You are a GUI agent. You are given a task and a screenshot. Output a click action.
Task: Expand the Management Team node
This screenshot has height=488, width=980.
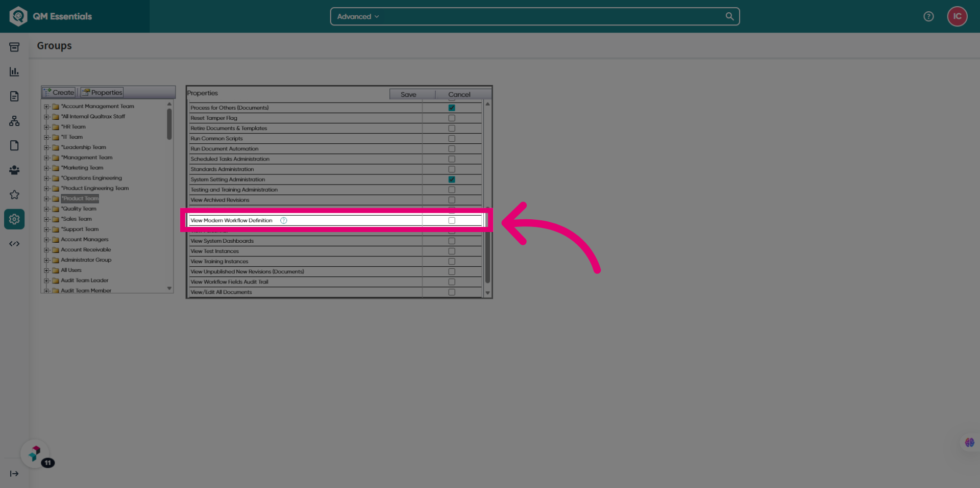[46, 158]
